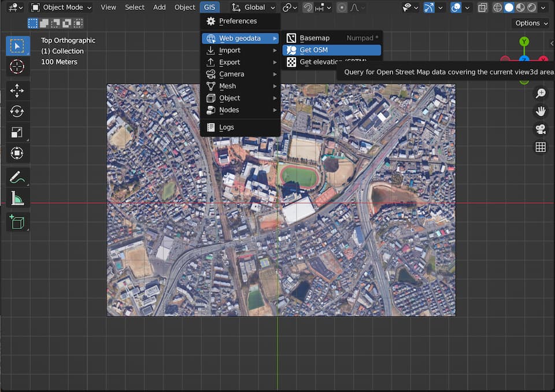
Task: Activate the Move tool
Action: [x=17, y=91]
